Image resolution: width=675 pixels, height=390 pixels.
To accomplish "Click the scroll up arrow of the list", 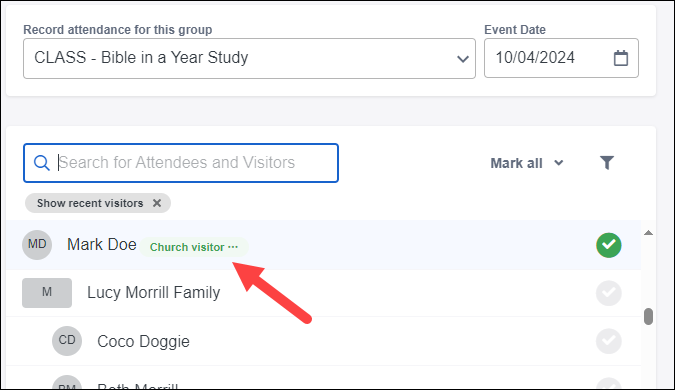I will (648, 233).
